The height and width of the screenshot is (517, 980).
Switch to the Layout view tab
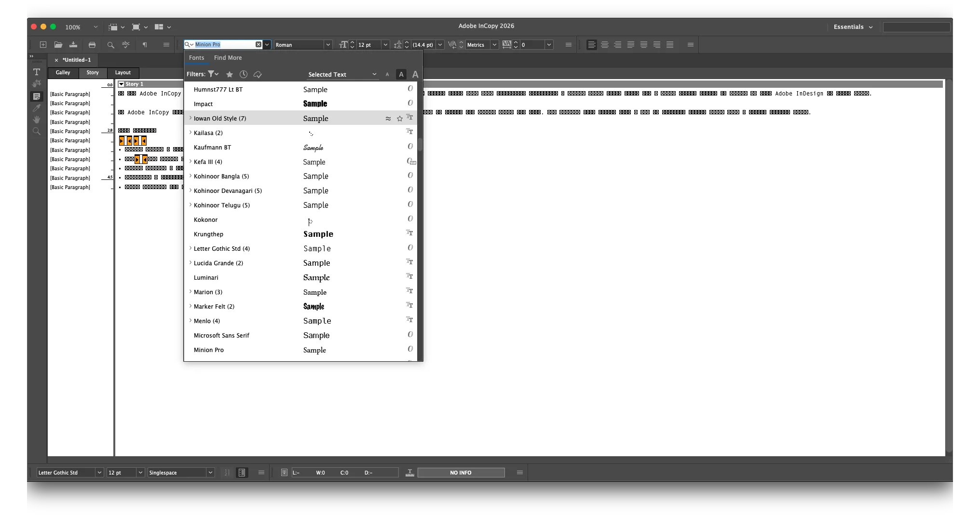(x=122, y=73)
